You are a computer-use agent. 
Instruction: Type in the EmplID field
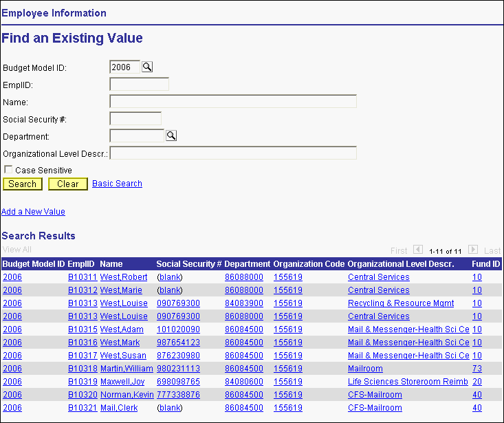tap(139, 85)
